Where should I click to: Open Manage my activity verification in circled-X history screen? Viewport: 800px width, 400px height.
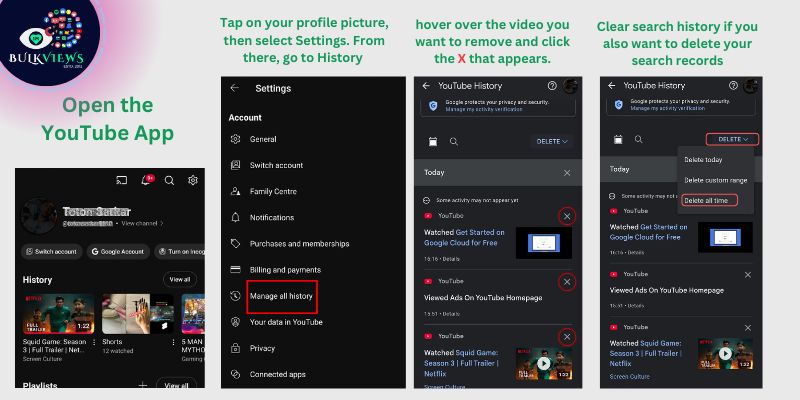click(x=484, y=109)
